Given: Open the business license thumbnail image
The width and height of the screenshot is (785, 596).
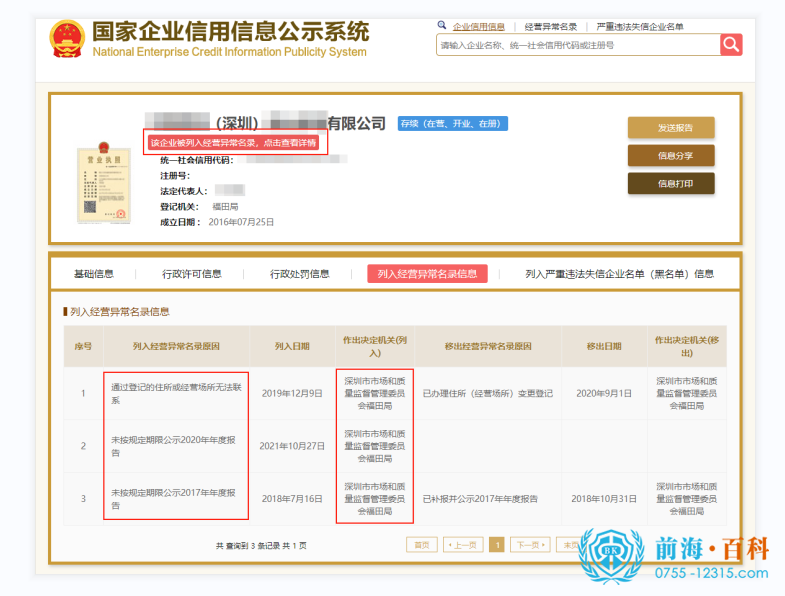Looking at the screenshot, I should (104, 183).
